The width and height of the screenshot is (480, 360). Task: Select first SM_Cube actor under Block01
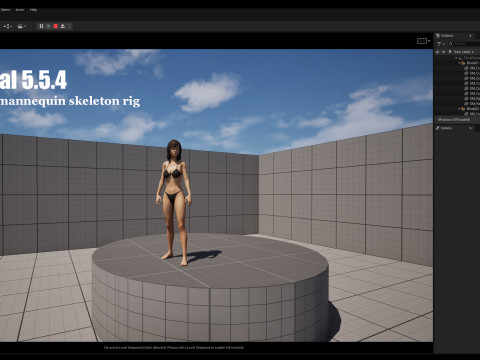[473, 68]
